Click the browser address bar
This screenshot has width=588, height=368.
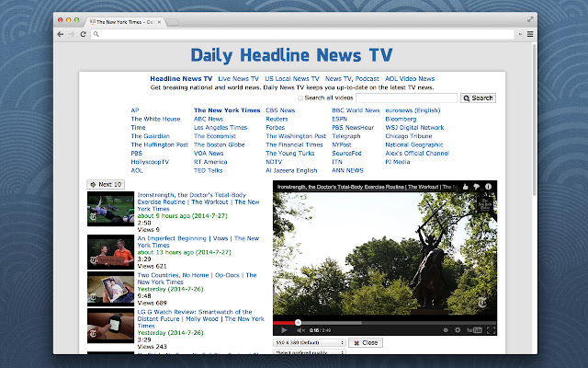click(x=304, y=34)
